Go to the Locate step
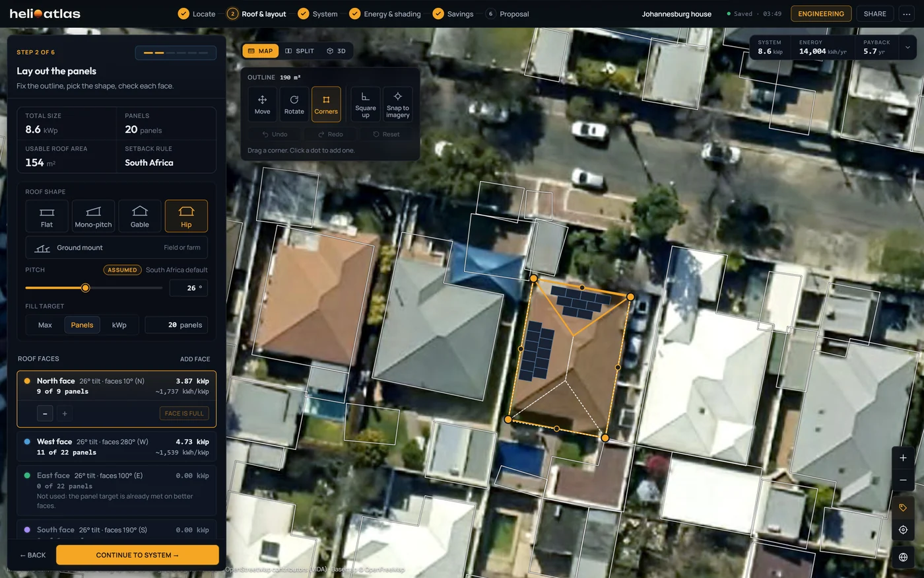 197,14
